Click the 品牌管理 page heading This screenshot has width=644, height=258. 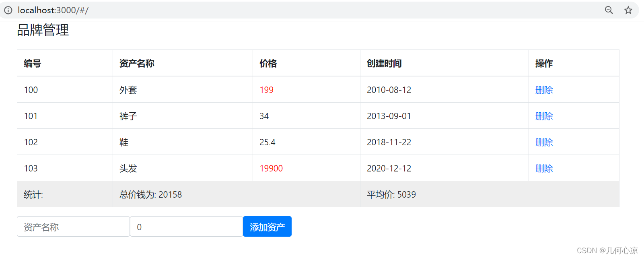tap(43, 30)
